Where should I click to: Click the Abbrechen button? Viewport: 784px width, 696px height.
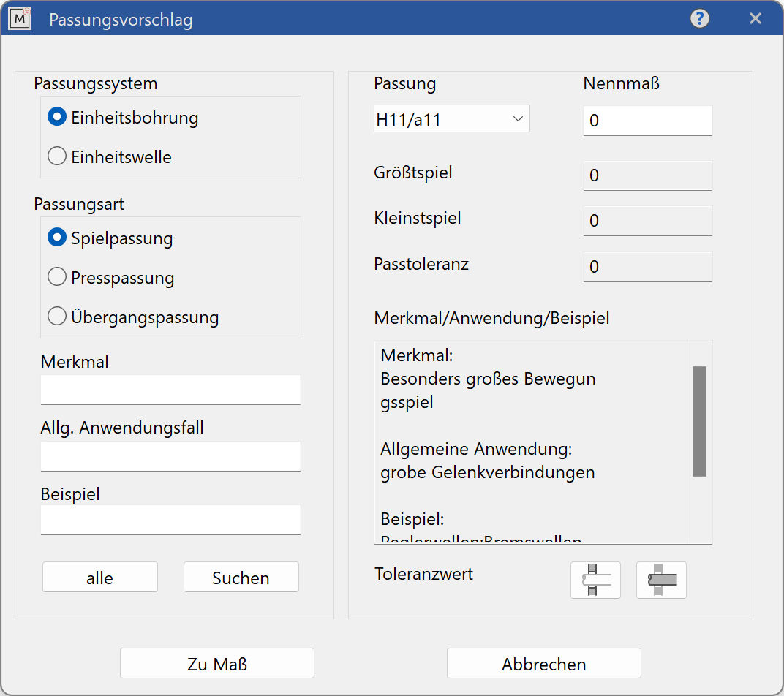pyautogui.click(x=544, y=664)
